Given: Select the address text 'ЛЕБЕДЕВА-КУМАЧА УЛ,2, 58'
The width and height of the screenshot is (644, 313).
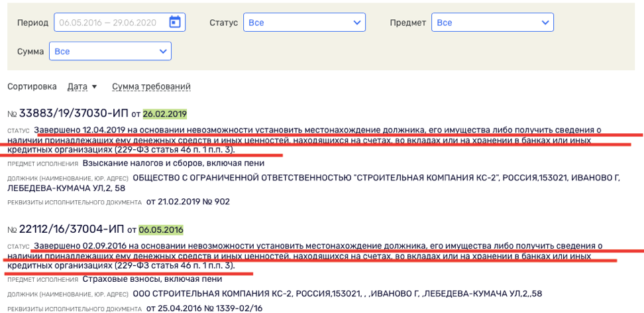Looking at the screenshot, I should (66, 188).
